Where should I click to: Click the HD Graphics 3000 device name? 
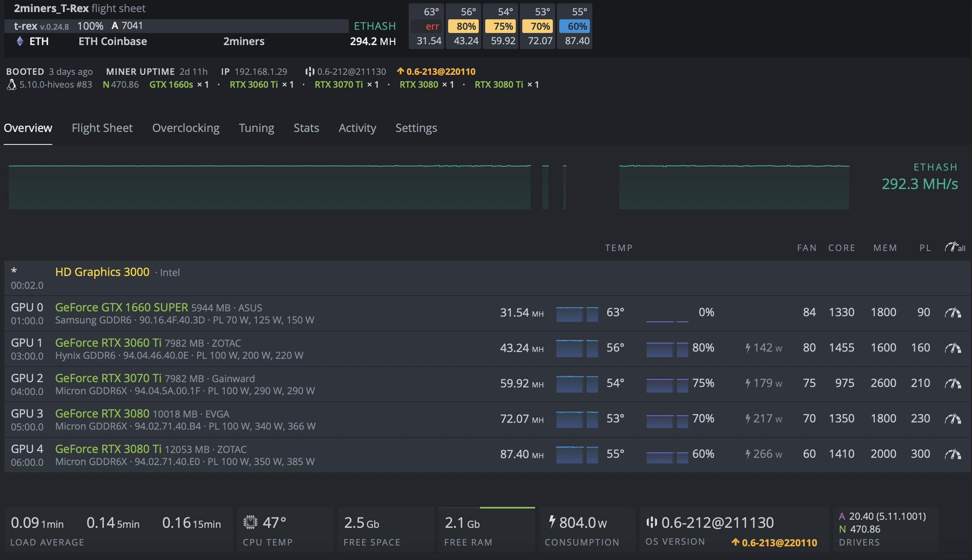(102, 272)
